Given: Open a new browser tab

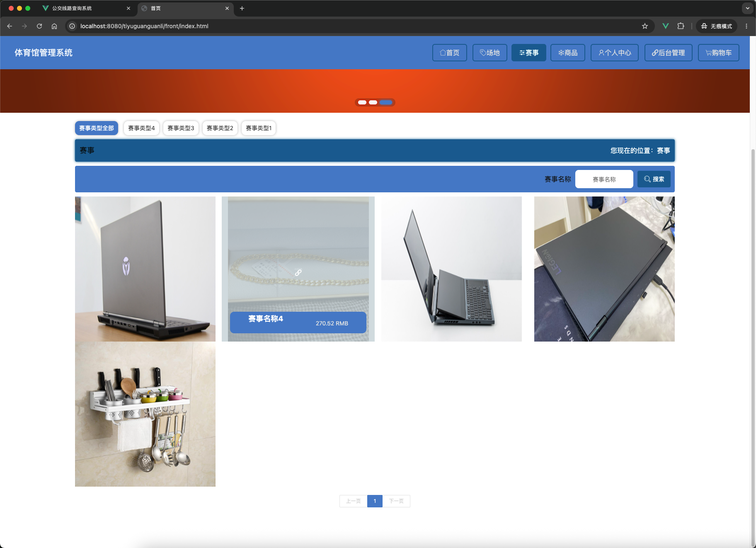Looking at the screenshot, I should (x=242, y=8).
